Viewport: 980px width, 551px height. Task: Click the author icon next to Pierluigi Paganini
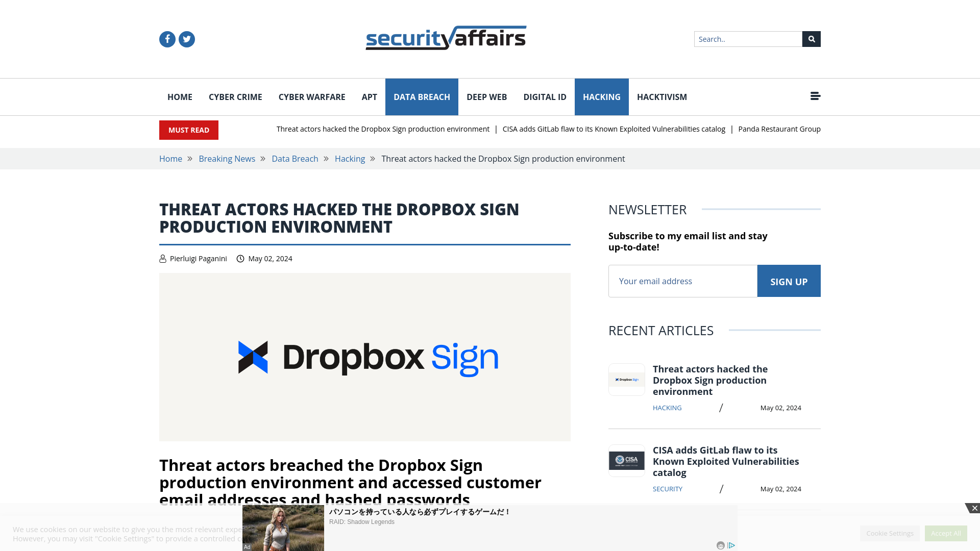[x=163, y=259]
